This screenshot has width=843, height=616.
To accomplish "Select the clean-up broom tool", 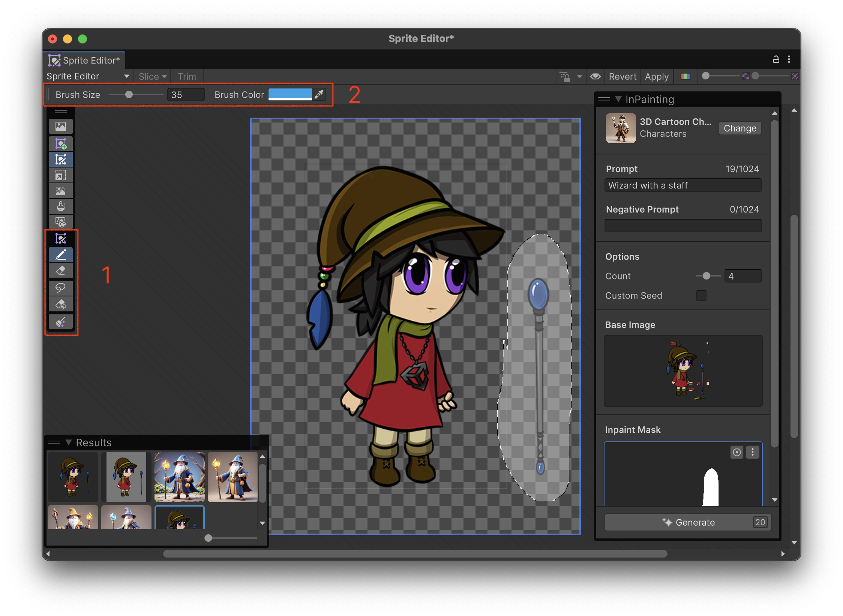I will [61, 321].
